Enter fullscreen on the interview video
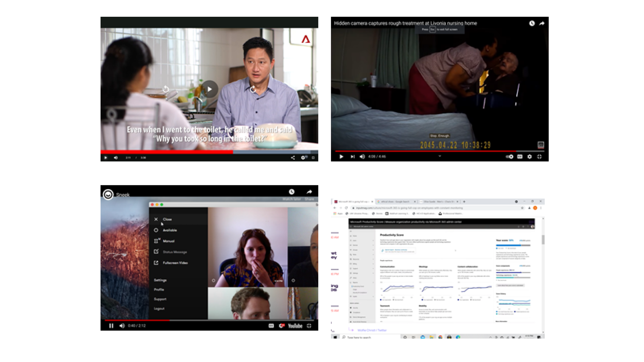This screenshot has height=362, width=644. click(x=313, y=158)
